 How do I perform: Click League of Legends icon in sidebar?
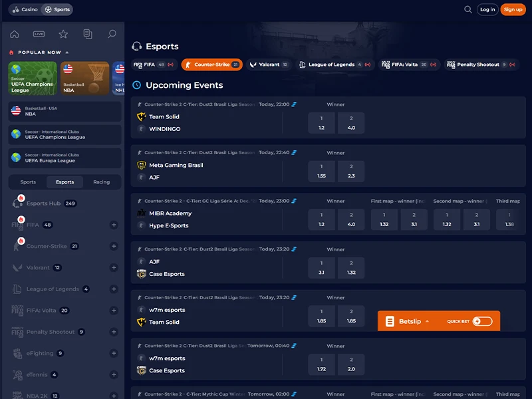click(17, 289)
